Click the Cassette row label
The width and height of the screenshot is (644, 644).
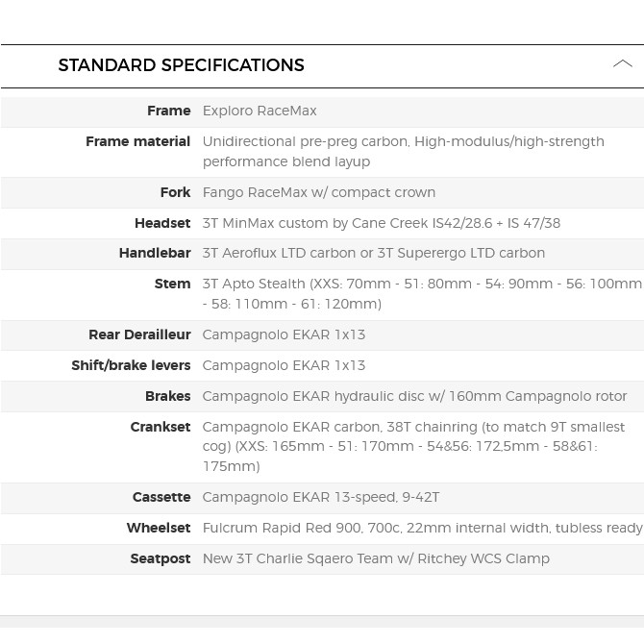tap(161, 497)
